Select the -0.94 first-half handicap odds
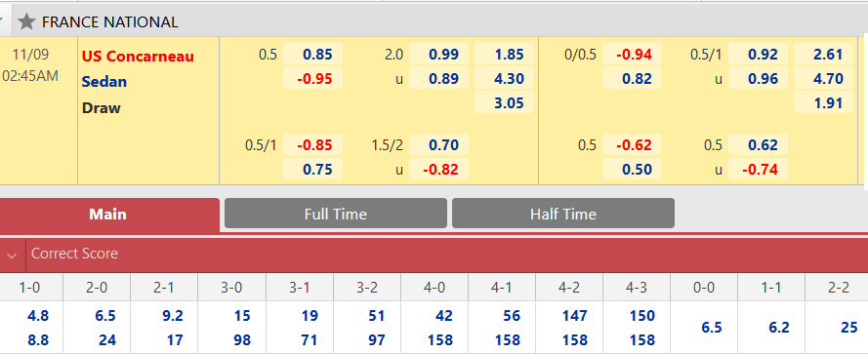This screenshot has width=868, height=354. click(x=632, y=55)
